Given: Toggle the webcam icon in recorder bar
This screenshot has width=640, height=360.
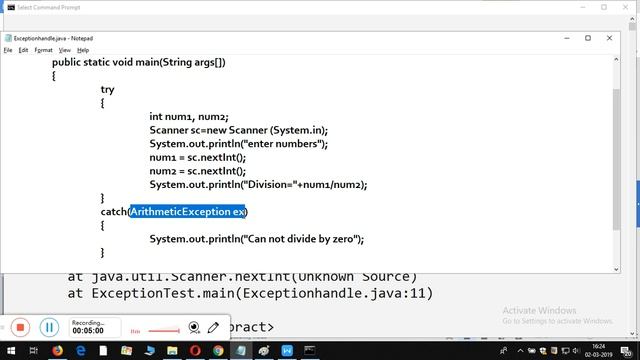Looking at the screenshot, I should (194, 327).
